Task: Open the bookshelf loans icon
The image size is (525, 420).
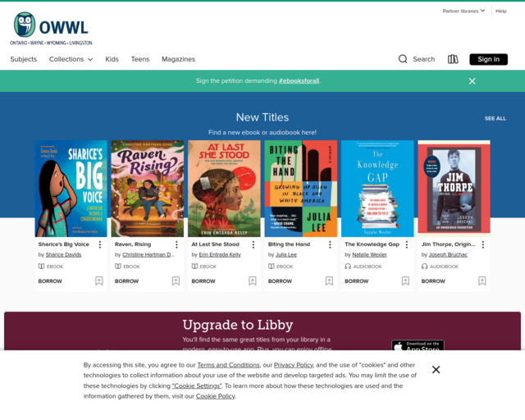Action: 453,59
